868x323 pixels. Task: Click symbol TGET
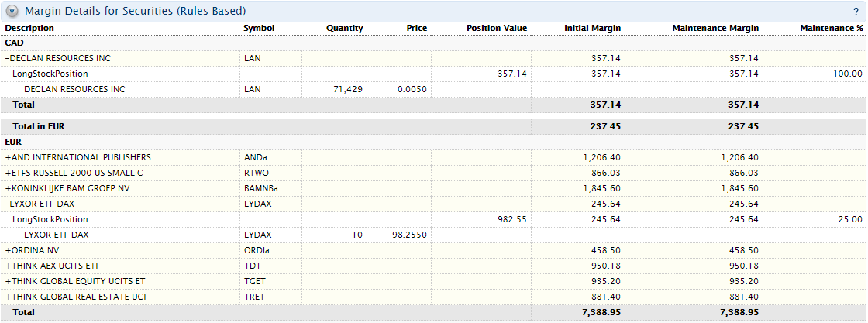254,281
